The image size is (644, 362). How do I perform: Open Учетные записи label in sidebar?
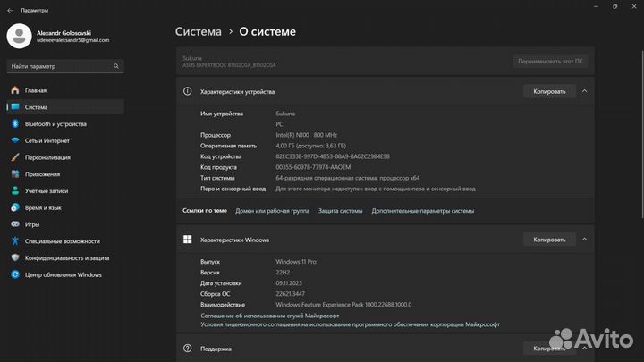47,191
